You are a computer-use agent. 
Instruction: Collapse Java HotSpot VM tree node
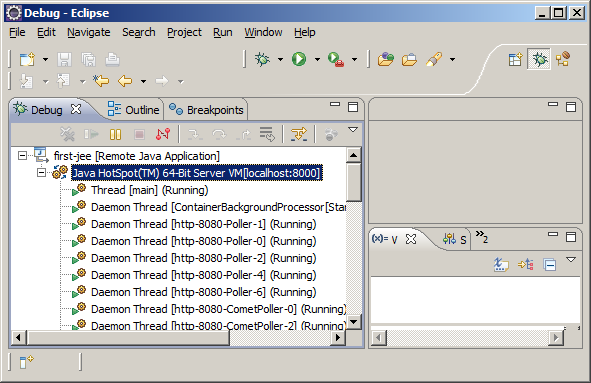coord(41,173)
